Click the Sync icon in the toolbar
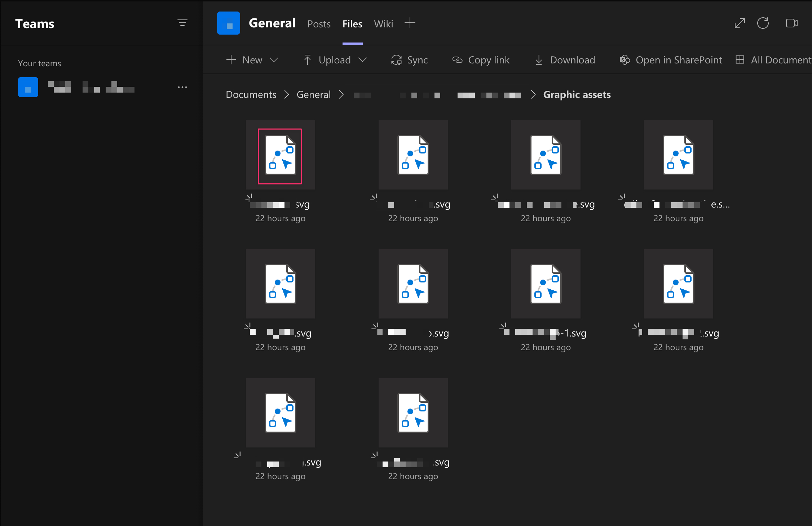This screenshot has height=526, width=812. point(397,60)
